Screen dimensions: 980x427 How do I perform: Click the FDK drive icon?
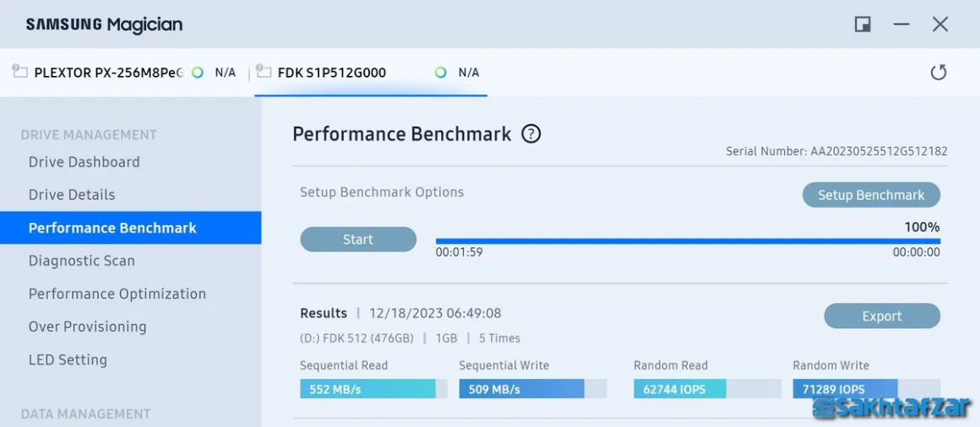[x=263, y=72]
